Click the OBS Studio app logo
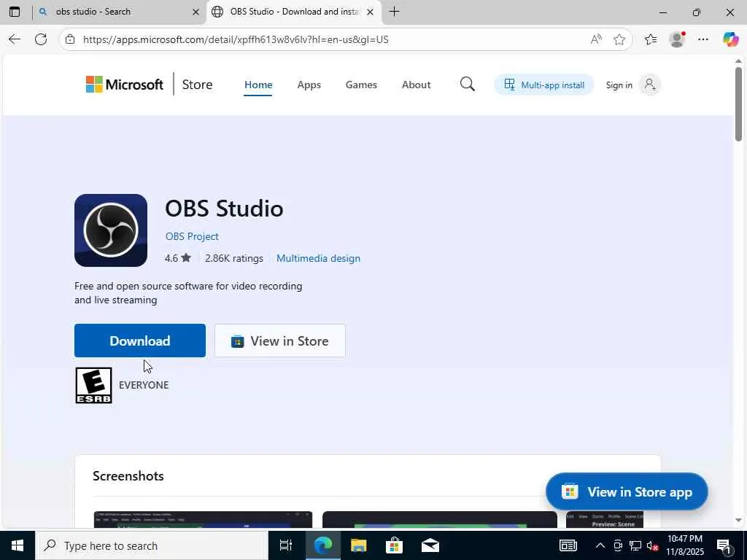Image resolution: width=747 pixels, height=560 pixels. click(111, 230)
